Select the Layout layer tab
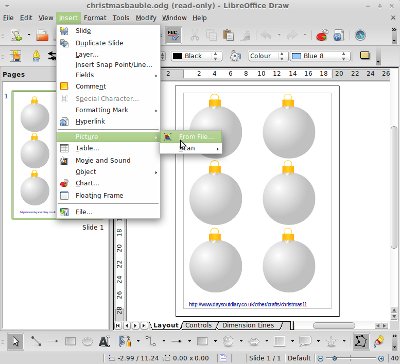 (x=166, y=325)
